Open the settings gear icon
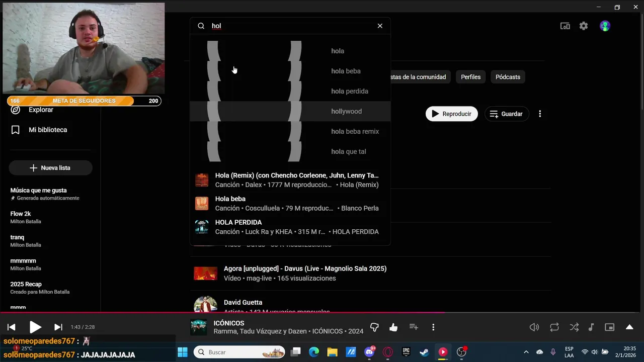 click(x=584, y=26)
